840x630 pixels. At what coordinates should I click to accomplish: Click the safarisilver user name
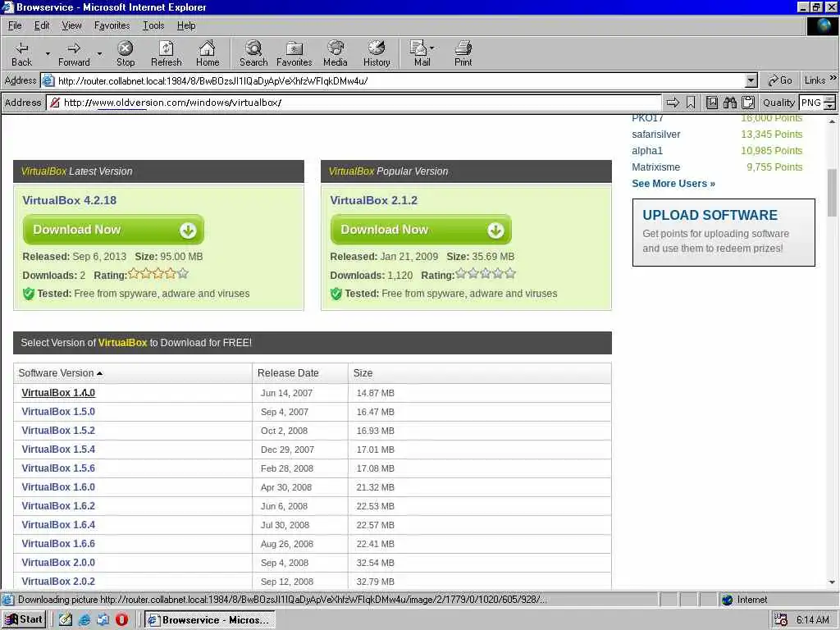coord(655,135)
